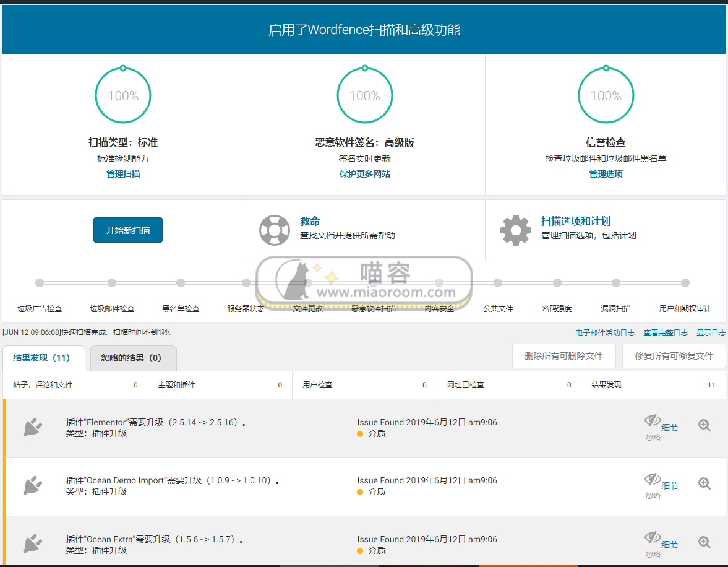
Task: Click the 服务器状态 scan stage marker
Action: [x=246, y=282]
